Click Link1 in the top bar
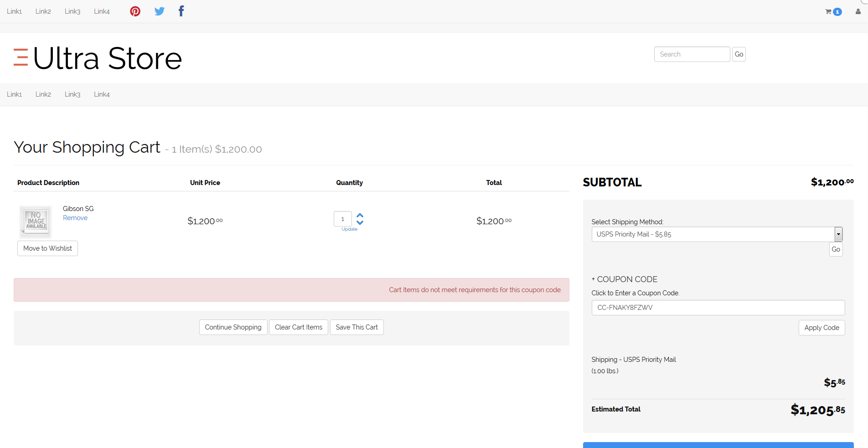 [x=15, y=11]
